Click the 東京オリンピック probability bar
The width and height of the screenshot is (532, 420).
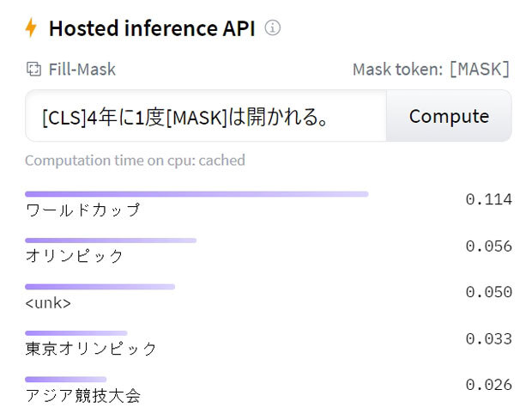76,332
